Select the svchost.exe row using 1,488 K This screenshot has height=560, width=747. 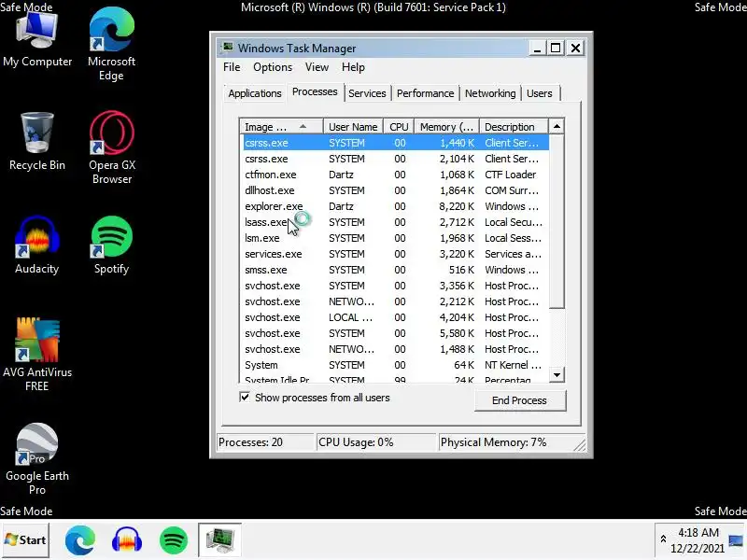(395, 349)
